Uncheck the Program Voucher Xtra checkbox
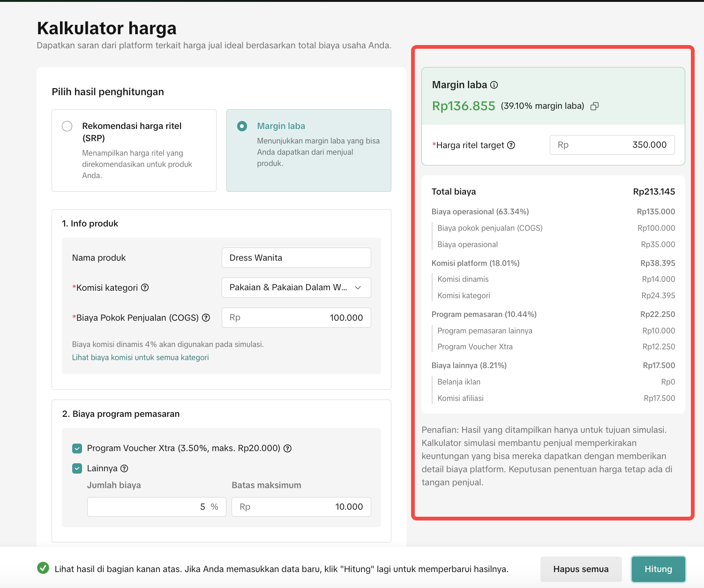This screenshot has height=588, width=704. (x=77, y=448)
